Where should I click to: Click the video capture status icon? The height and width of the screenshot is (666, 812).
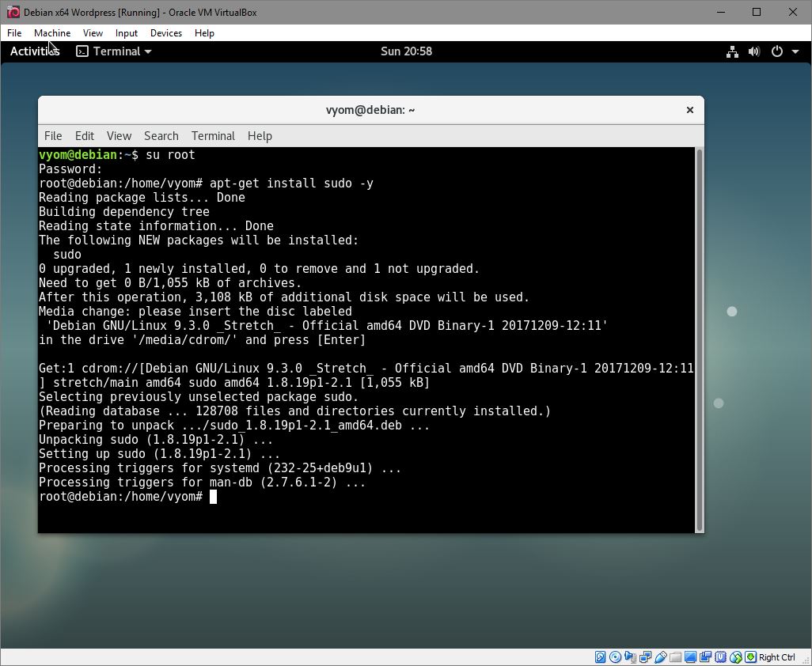705,657
